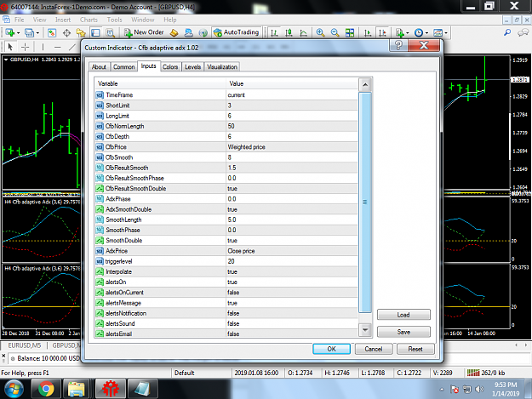Viewport: 532px width, 399px height.
Task: Open the periods clock dropdown
Action: tap(421, 33)
